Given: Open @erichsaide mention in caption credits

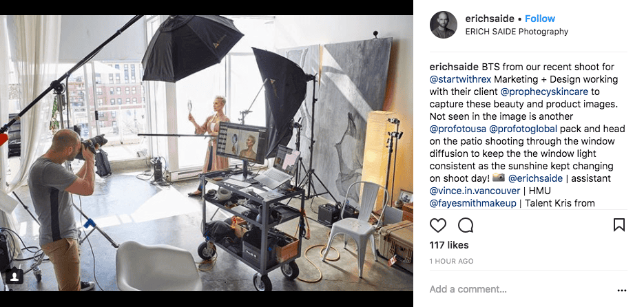Looking at the screenshot, I should pyautogui.click(x=535, y=178).
